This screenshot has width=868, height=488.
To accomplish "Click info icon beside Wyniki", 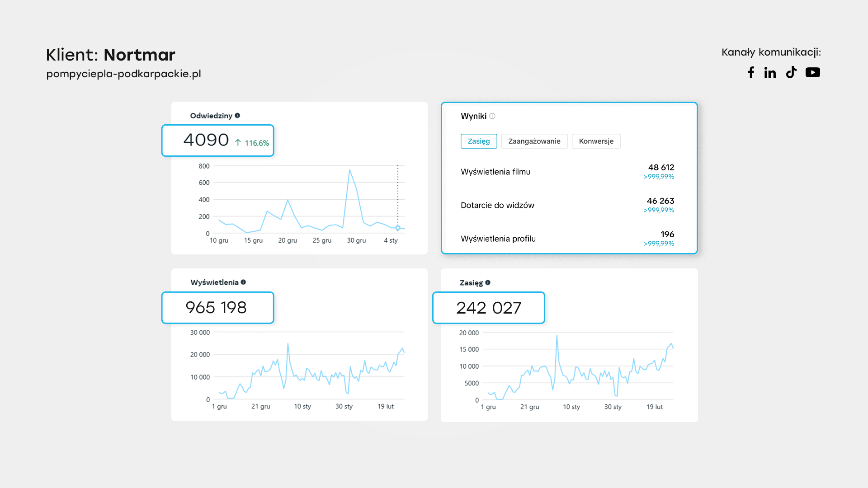I will tap(492, 116).
